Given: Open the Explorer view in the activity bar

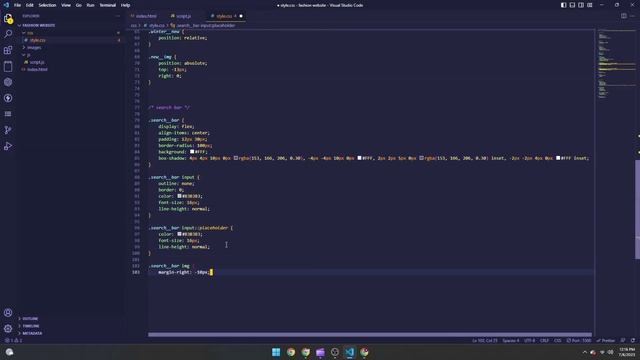Looking at the screenshot, I should pos(8,18).
